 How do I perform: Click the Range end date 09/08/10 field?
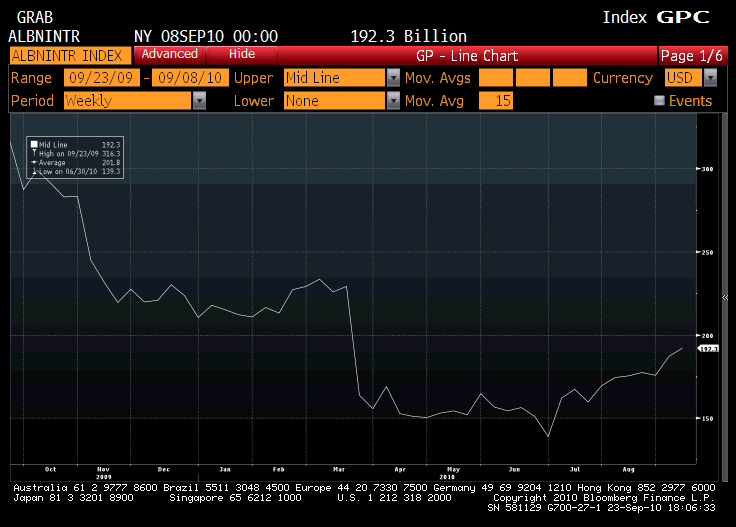(x=190, y=78)
